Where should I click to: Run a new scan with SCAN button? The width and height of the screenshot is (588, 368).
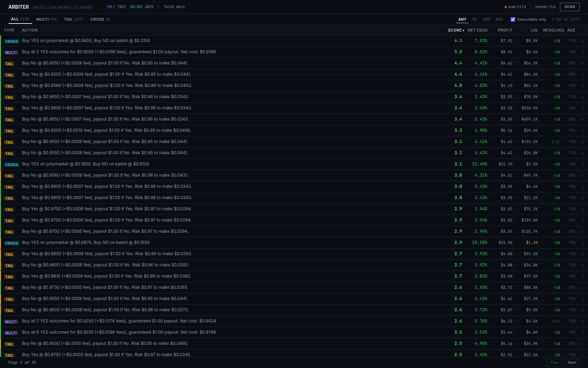pyautogui.click(x=569, y=7)
